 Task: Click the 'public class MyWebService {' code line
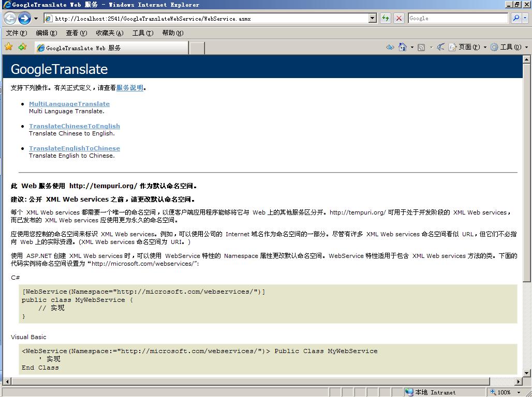77,300
